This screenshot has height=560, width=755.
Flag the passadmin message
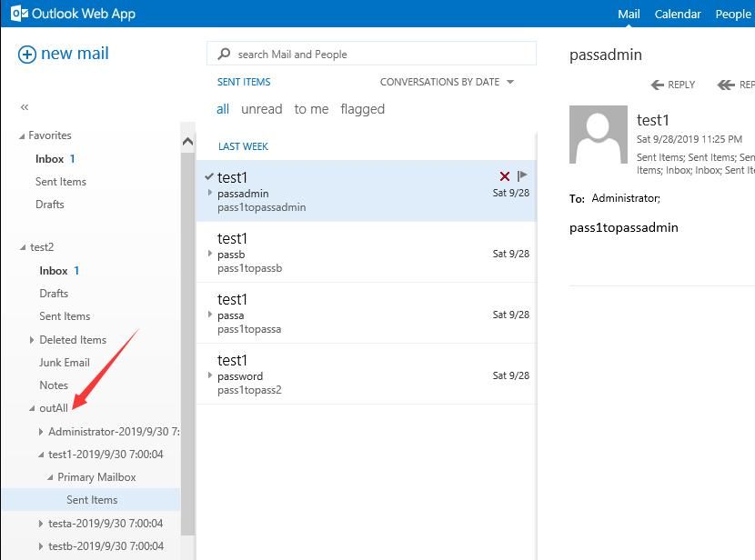522,175
